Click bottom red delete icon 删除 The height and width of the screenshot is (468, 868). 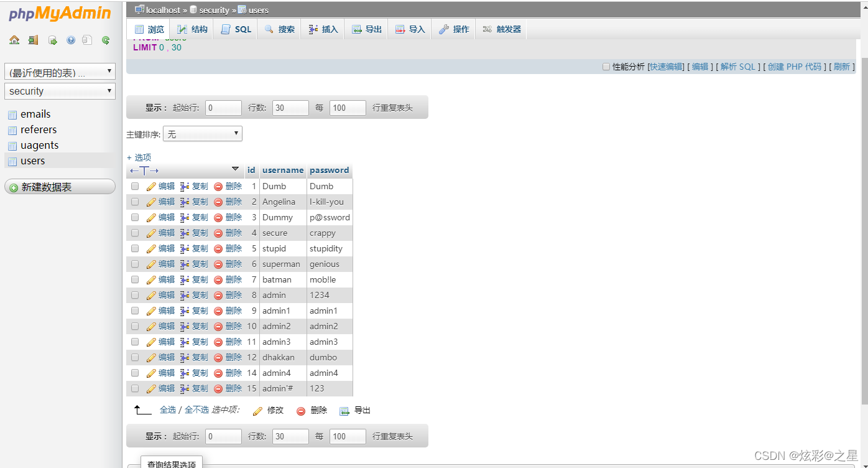tap(301, 411)
